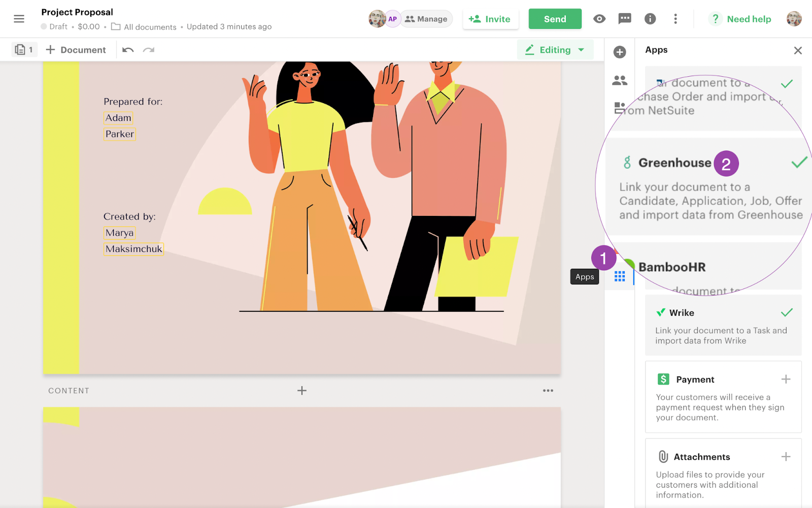Screen dimensions: 812x508
Task: Select the Adam recipient name field
Action: click(118, 118)
